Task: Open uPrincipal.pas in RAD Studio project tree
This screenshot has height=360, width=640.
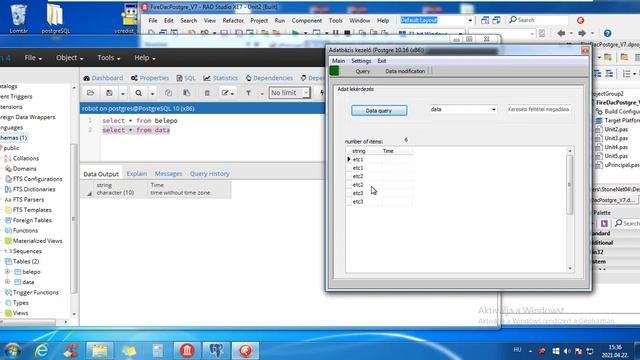Action: point(622,165)
